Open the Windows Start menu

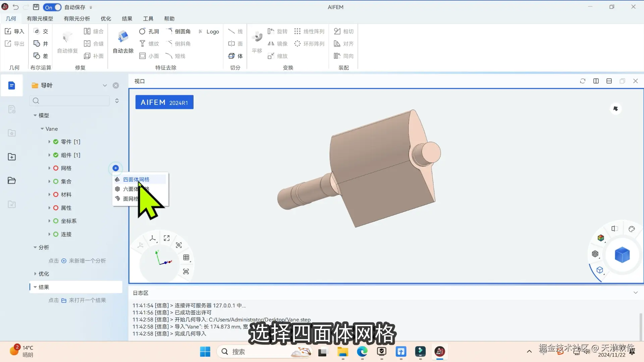pyautogui.click(x=205, y=352)
